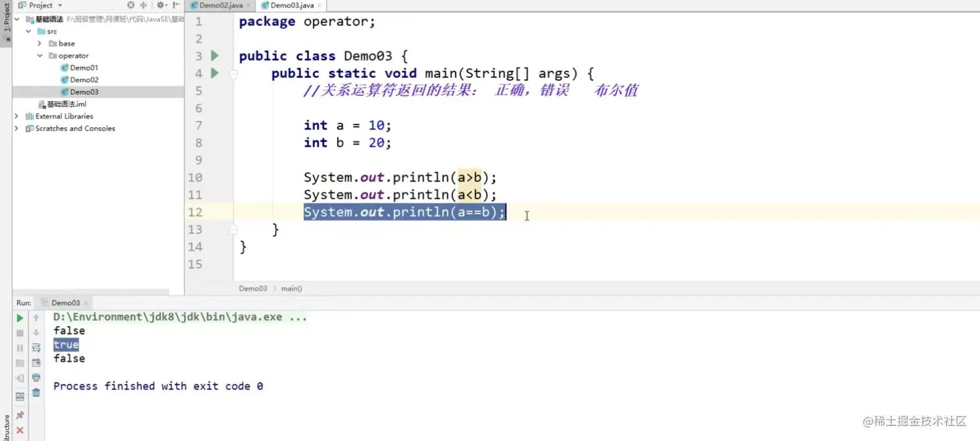Clear all output using the trash icon
The image size is (980, 441).
pos(36,392)
